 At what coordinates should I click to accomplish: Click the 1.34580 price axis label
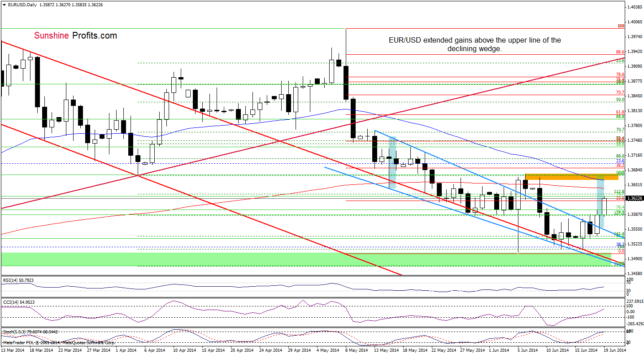point(635,273)
